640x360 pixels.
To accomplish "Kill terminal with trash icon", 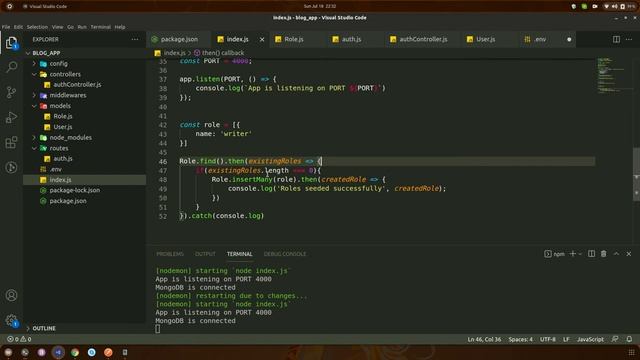I will [604, 254].
